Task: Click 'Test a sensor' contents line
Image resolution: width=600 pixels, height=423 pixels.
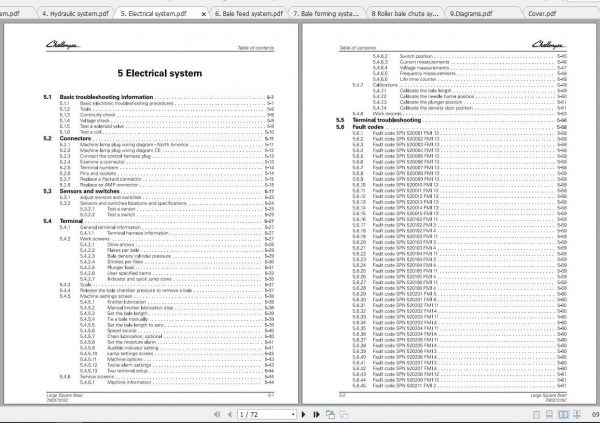Action: tap(177, 209)
